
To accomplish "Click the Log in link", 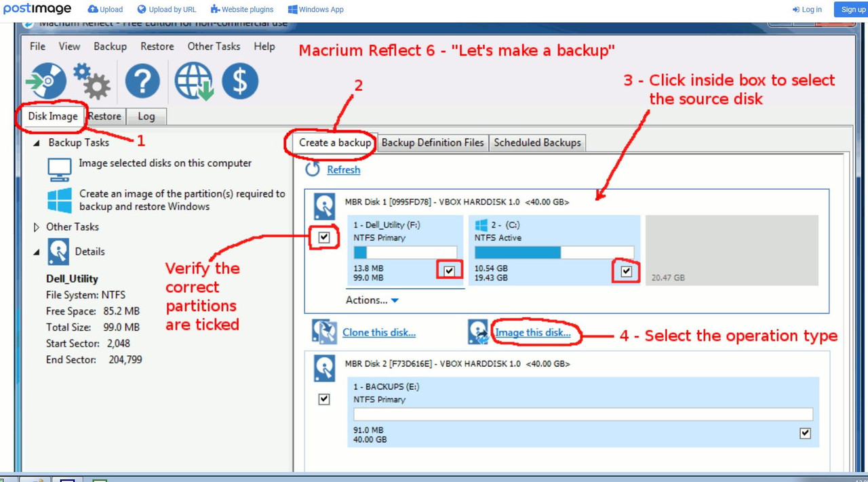I will [x=807, y=9].
